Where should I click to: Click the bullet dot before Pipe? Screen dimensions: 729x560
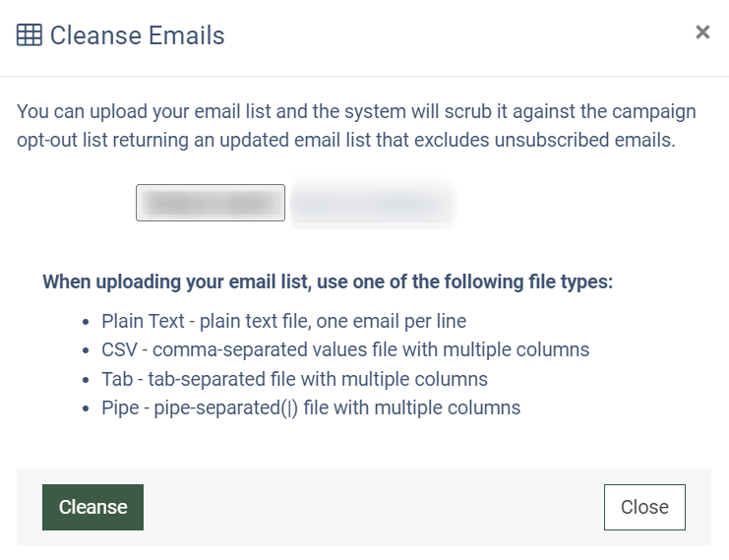point(86,408)
